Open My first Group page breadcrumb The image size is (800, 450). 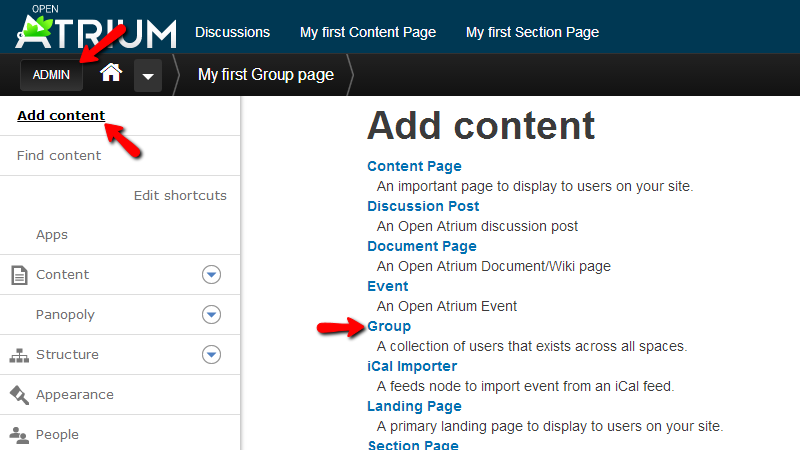[266, 75]
